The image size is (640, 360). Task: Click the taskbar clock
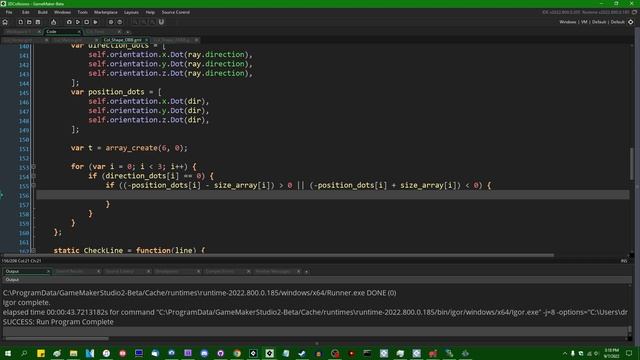click(x=611, y=353)
